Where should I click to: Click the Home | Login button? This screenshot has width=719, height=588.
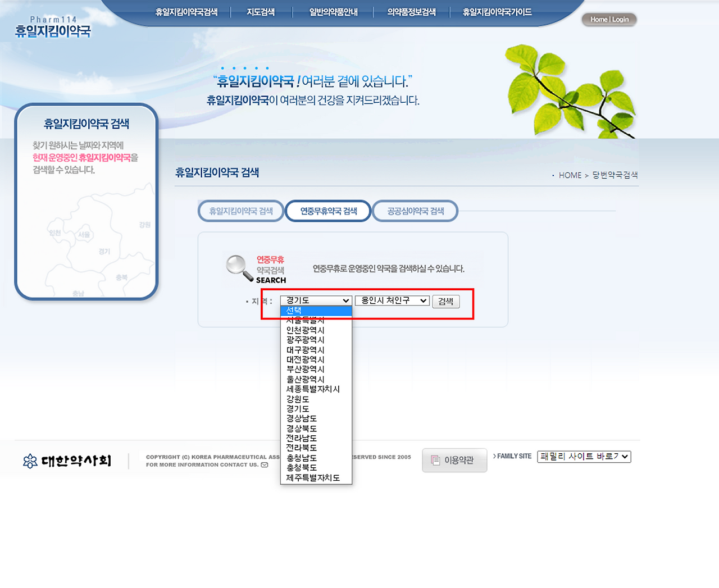point(609,19)
